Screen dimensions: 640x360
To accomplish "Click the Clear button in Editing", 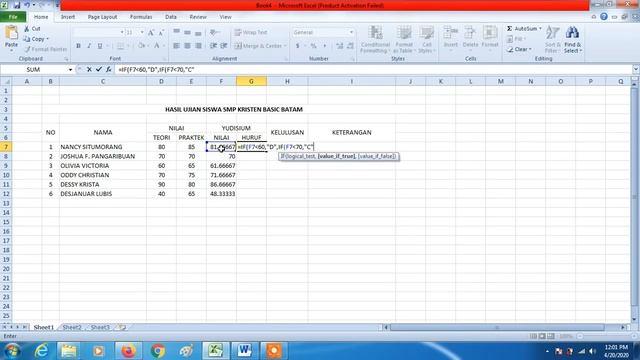I will pyautogui.click(x=519, y=49).
